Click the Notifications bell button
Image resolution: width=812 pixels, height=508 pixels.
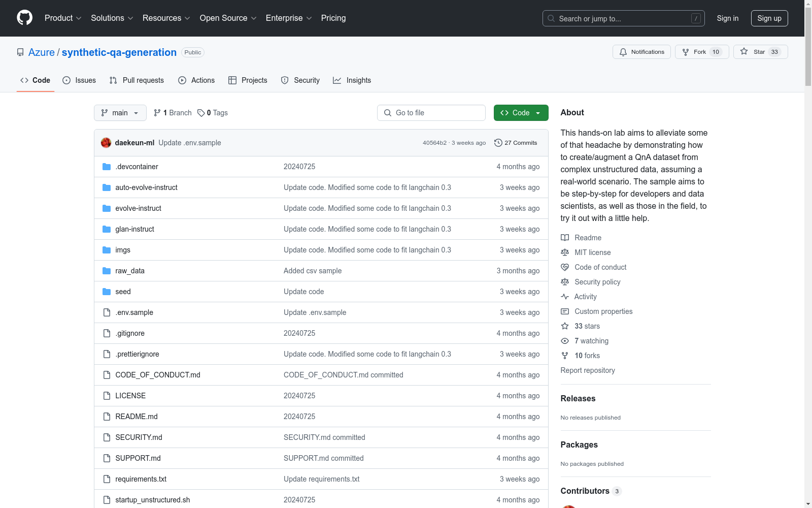641,52
